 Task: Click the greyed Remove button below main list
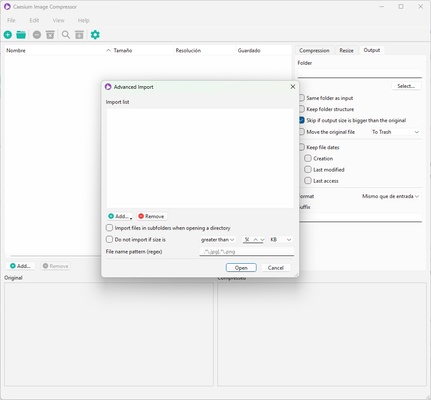[x=56, y=266]
